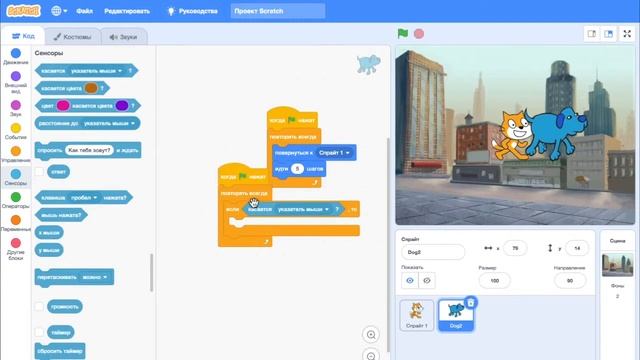Image resolution: width=640 pixels, height=360 pixels.
Task: Switch to the Код tab
Action: tap(23, 36)
